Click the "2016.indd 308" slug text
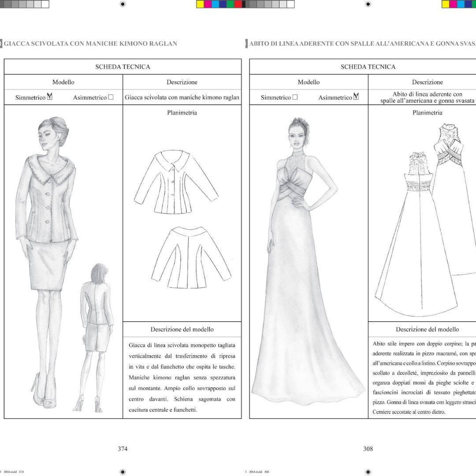This screenshot has height=476, width=476. [x=259, y=472]
